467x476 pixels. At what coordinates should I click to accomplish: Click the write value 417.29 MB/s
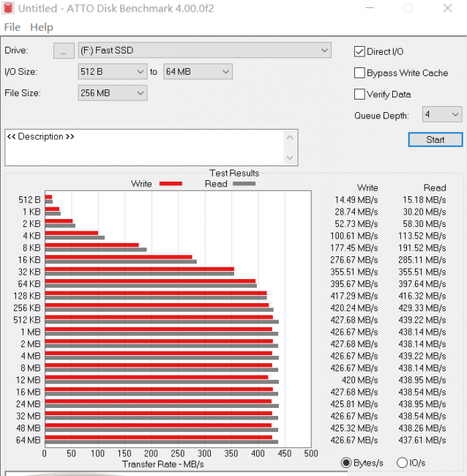pos(354,296)
